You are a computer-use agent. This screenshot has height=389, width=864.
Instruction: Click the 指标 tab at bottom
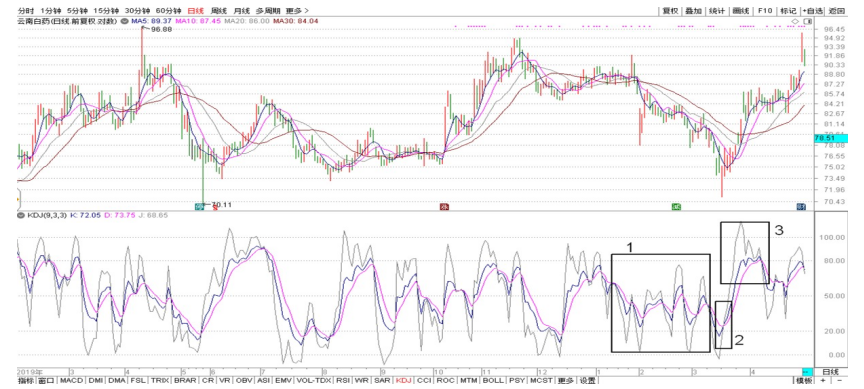pos(26,380)
